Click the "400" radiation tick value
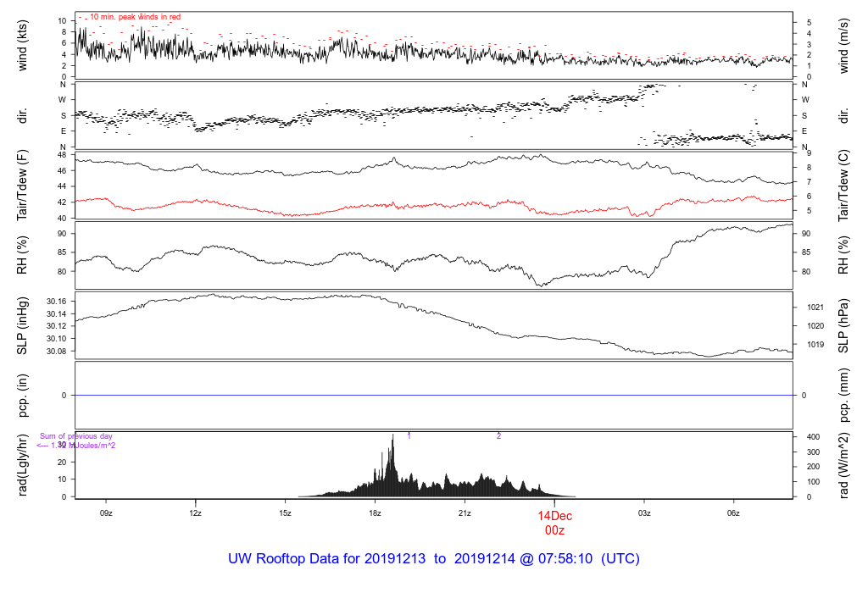Image resolution: width=868 pixels, height=593 pixels. point(813,437)
